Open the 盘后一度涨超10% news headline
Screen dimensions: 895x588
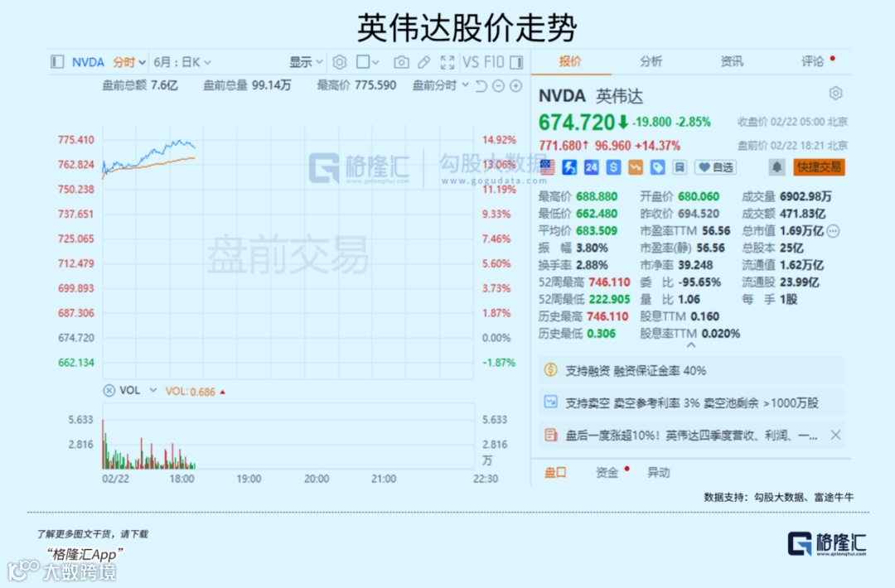click(x=691, y=435)
